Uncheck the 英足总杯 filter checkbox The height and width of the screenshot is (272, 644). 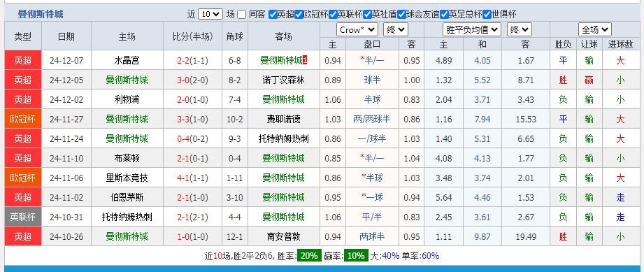point(444,15)
